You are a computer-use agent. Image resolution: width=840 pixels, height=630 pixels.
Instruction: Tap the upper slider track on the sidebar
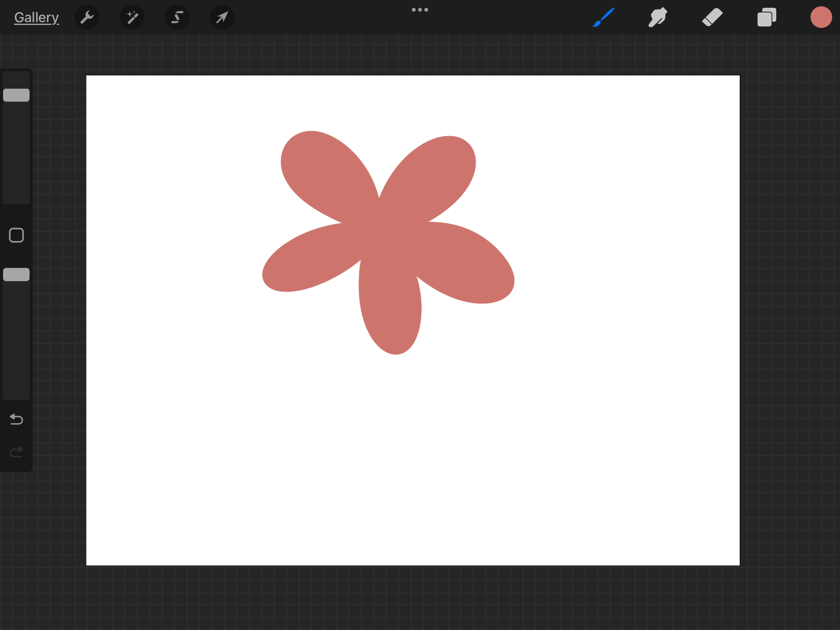[16, 156]
